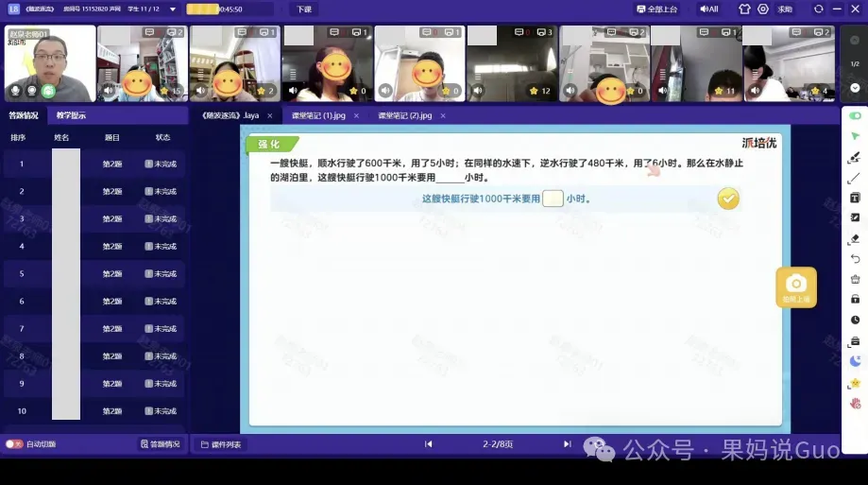Screen dimensions: 868x485
Task: Give a star to the 11-star student
Action: [719, 91]
